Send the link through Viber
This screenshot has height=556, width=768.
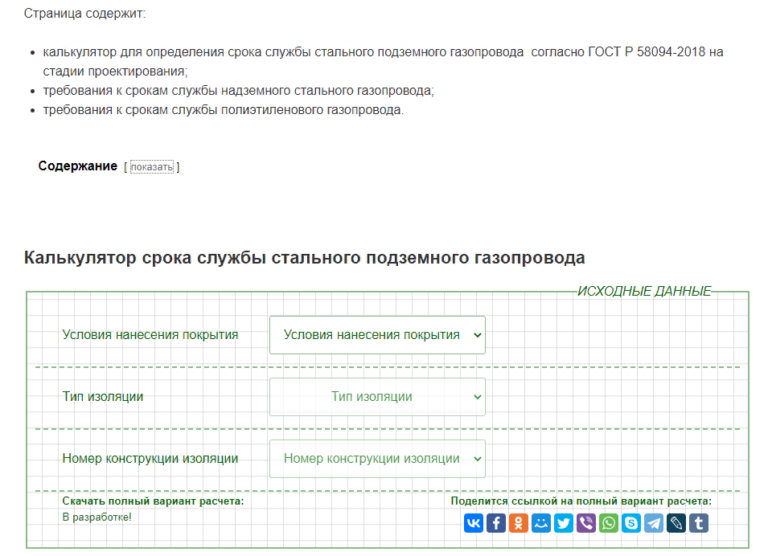click(x=586, y=523)
